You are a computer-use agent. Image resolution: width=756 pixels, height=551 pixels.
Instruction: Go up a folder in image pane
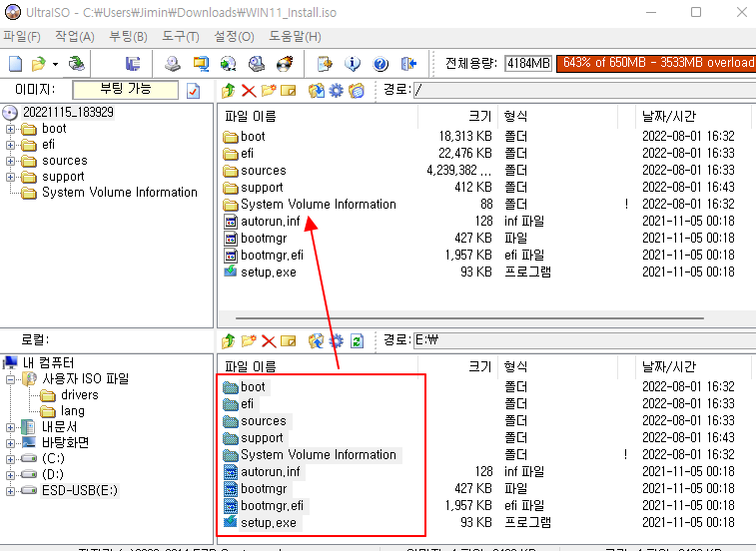tap(229, 90)
